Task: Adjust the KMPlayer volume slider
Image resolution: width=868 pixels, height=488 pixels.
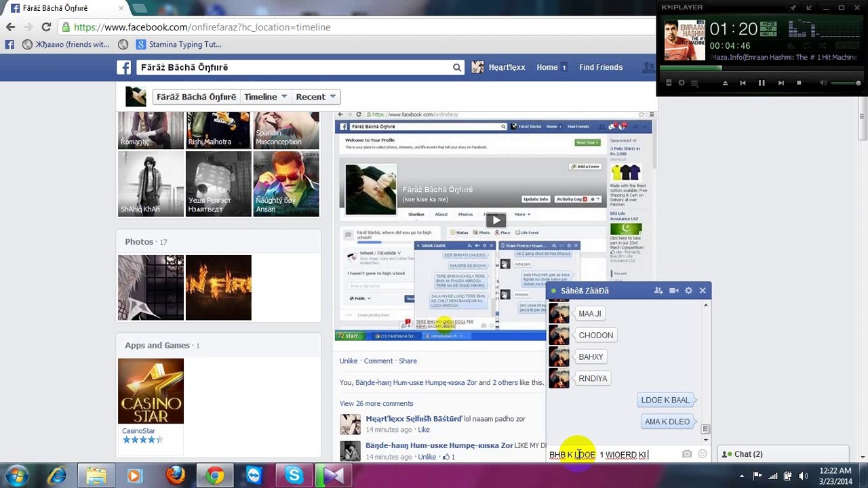Action: (846, 83)
